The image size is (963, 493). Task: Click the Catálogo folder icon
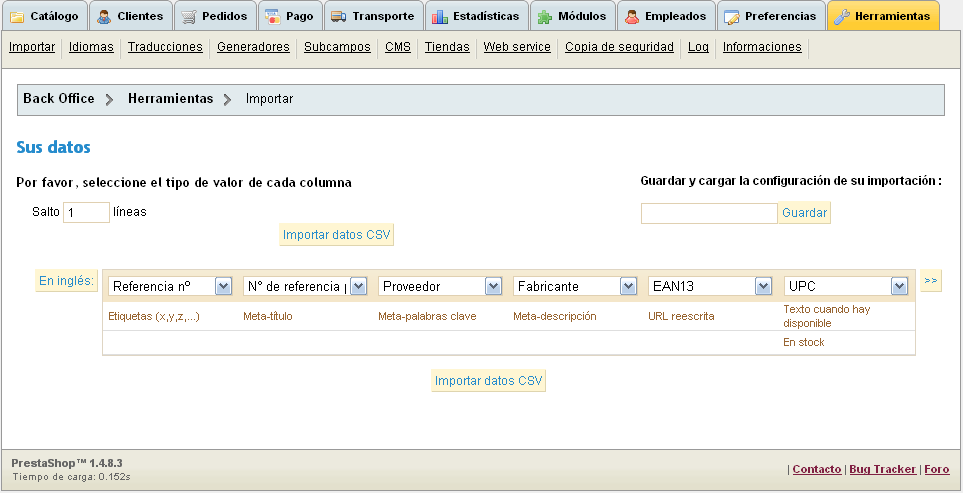pyautogui.click(x=18, y=17)
